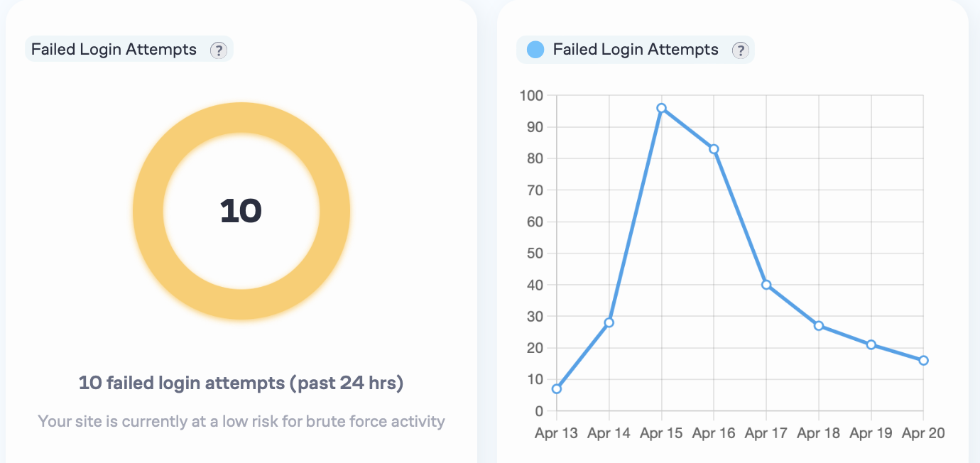
Task: Click help icon in the donut card title
Action: coord(218,50)
